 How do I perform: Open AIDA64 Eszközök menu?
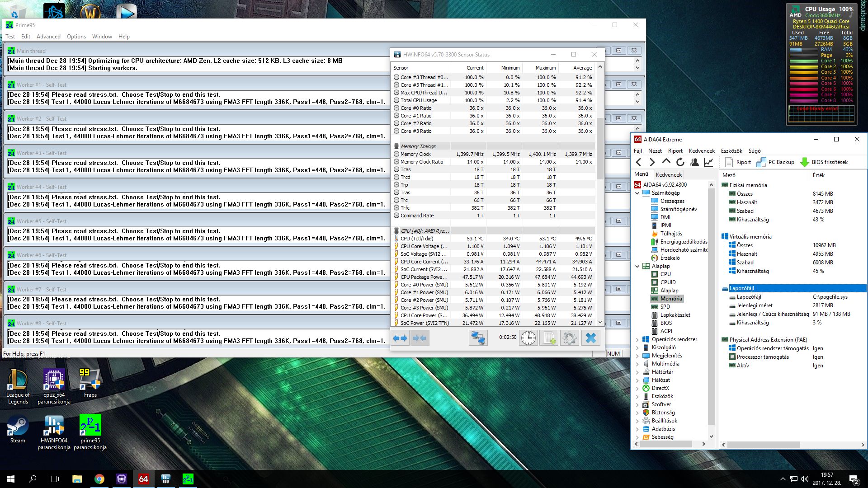[x=731, y=151]
